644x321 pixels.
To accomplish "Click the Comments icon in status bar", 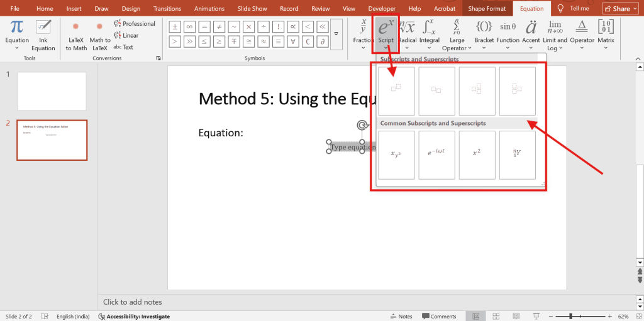I will [x=439, y=316].
